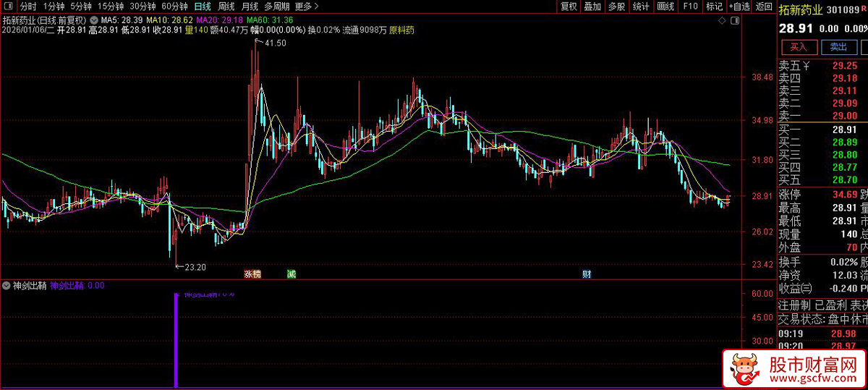Open the 画线 drawing tools
Viewport: 868px width, 390px height.
[x=665, y=7]
